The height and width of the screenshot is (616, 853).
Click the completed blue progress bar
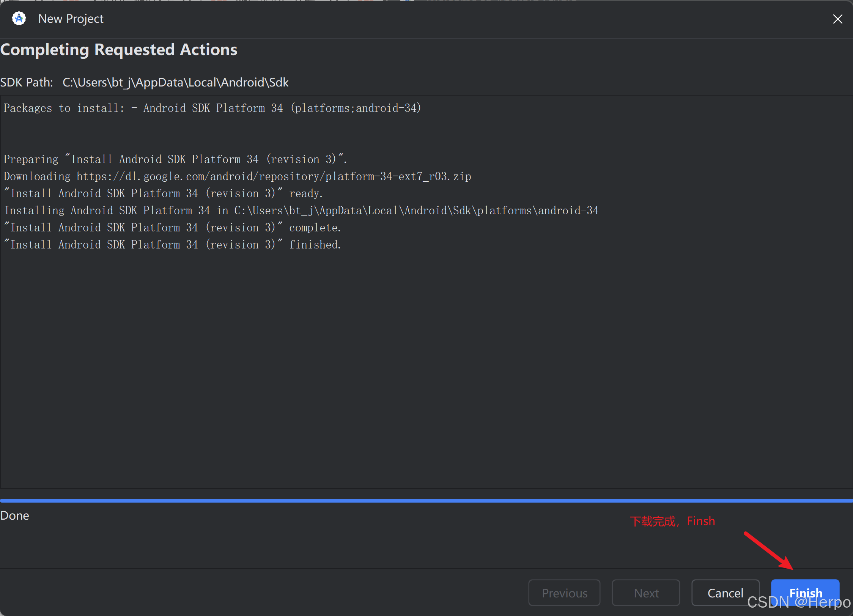(x=426, y=501)
